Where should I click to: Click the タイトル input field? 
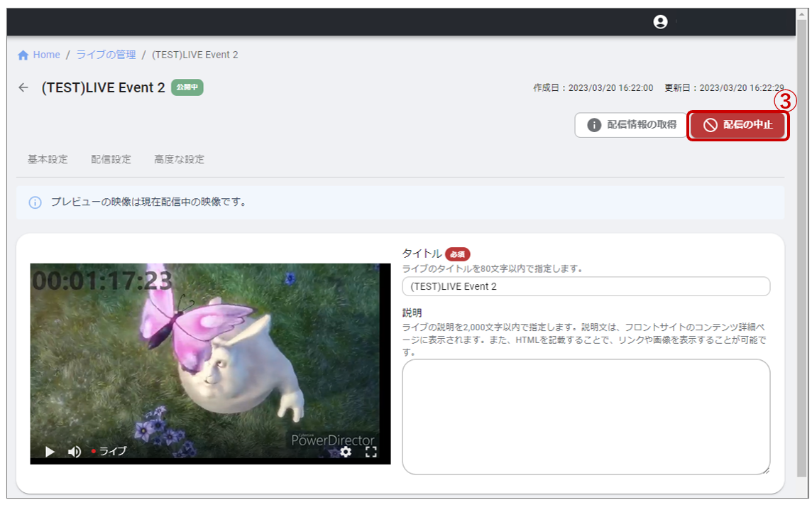click(x=586, y=286)
